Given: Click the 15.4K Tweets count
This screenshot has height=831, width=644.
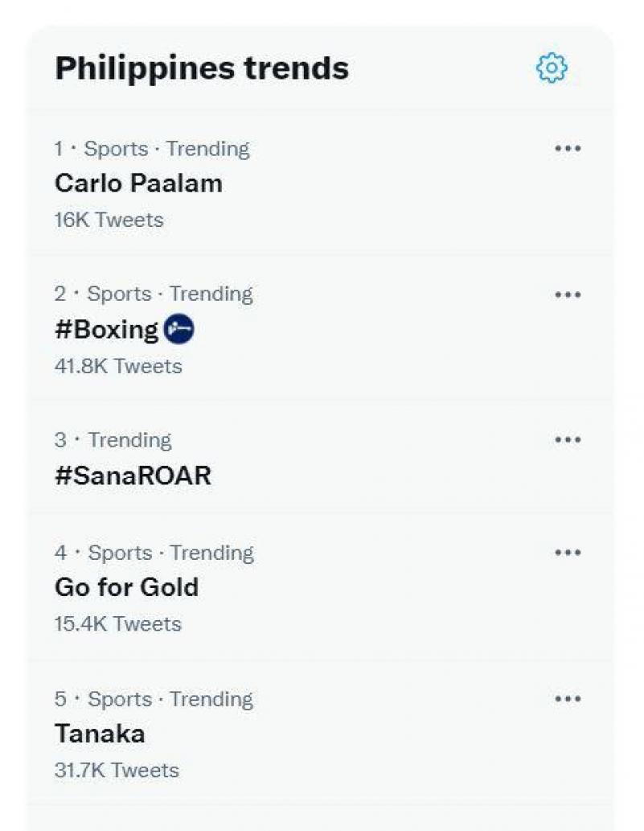Looking at the screenshot, I should click(x=117, y=624).
